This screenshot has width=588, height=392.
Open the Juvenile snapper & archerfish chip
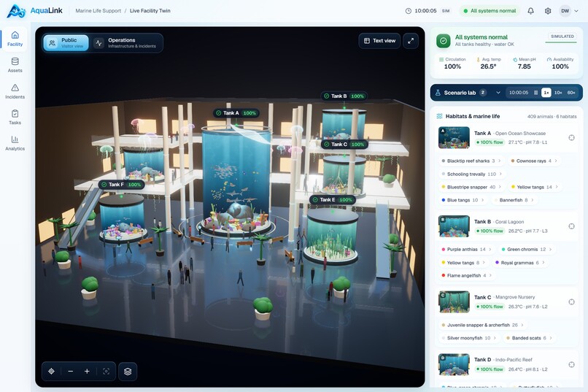click(483, 325)
